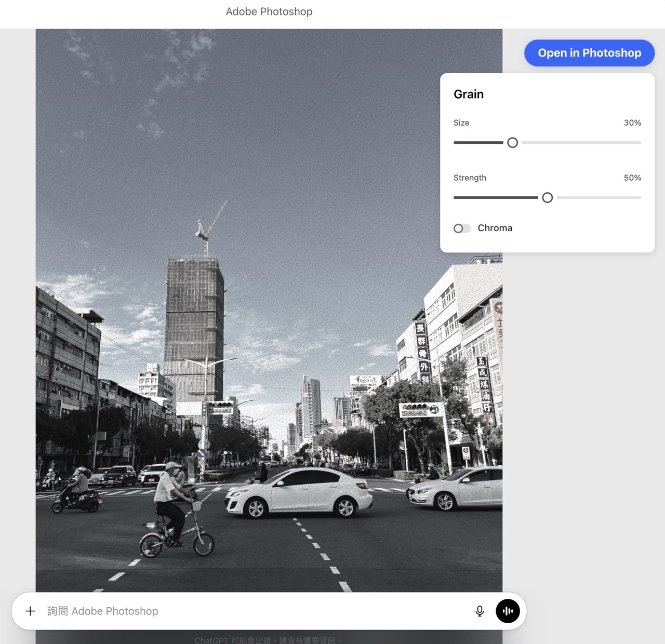The height and width of the screenshot is (644, 665).
Task: Click the Adobe Photoshop header title
Action: click(269, 11)
